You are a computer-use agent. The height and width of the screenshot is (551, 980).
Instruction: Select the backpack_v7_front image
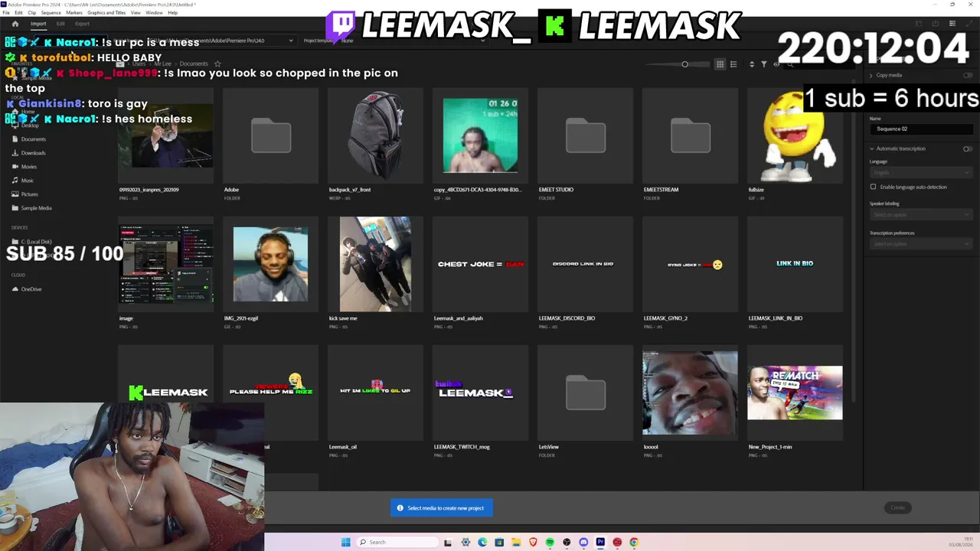[375, 136]
